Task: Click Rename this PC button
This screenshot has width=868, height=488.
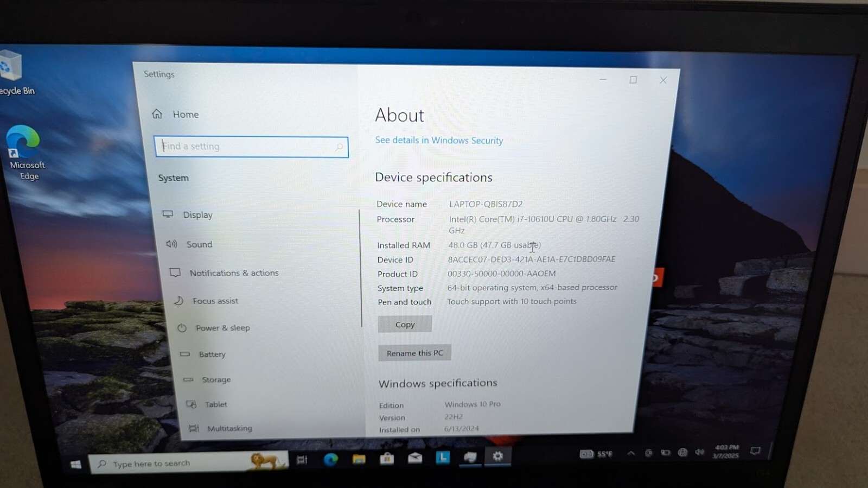Action: (x=414, y=353)
